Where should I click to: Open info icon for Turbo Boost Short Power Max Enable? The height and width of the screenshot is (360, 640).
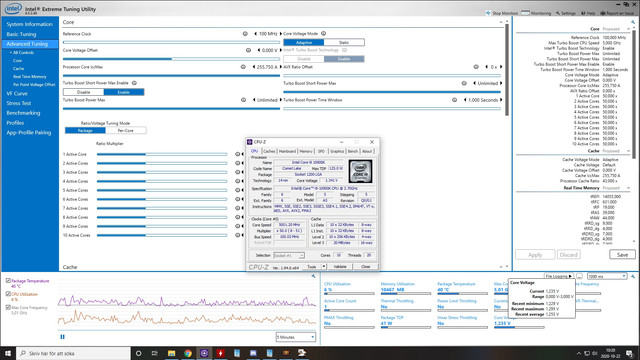tap(134, 83)
